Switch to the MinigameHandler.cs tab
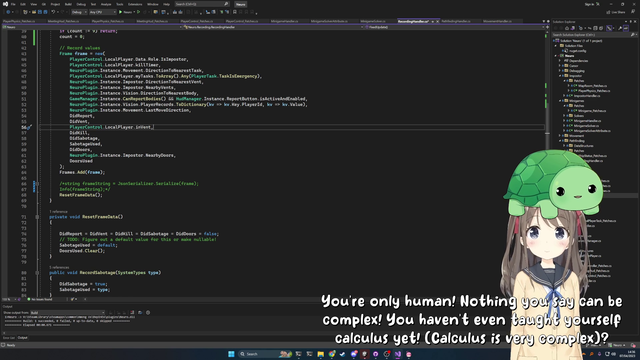This screenshot has height=360, width=640. [284, 21]
